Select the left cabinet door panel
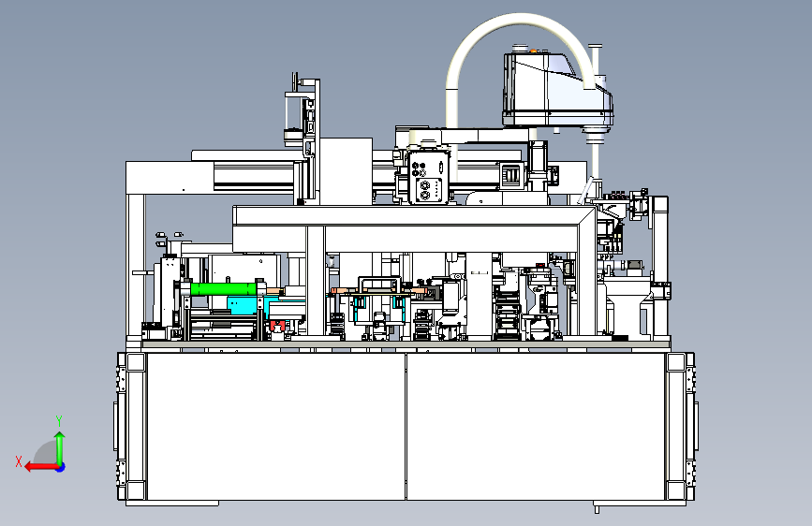 coord(275,427)
